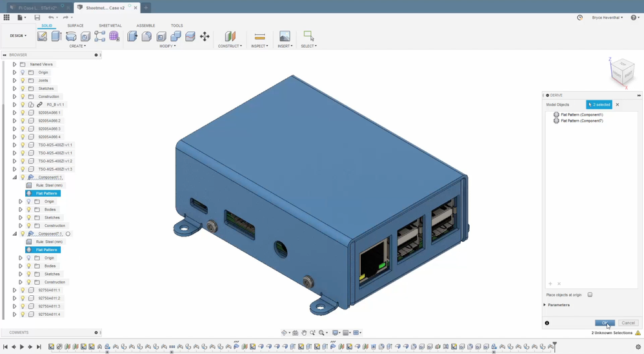Image resolution: width=644 pixels, height=354 pixels.
Task: Open a new document tab with plus
Action: 145,7
